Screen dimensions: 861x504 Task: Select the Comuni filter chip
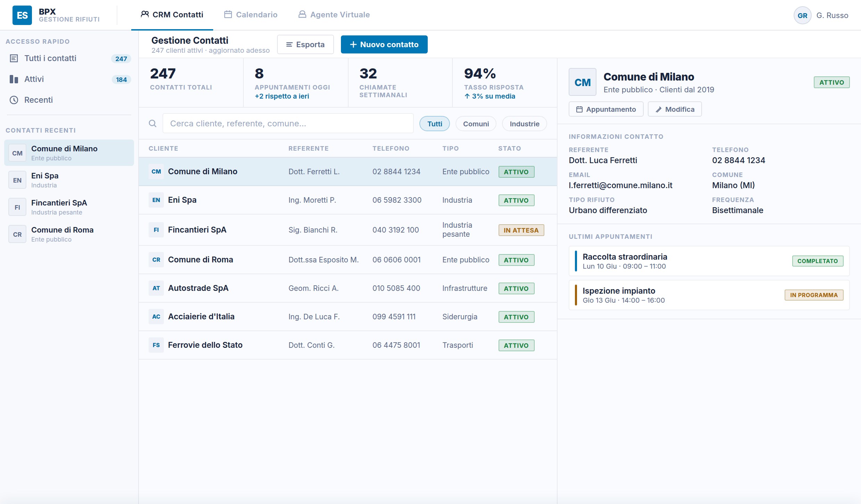click(x=476, y=124)
